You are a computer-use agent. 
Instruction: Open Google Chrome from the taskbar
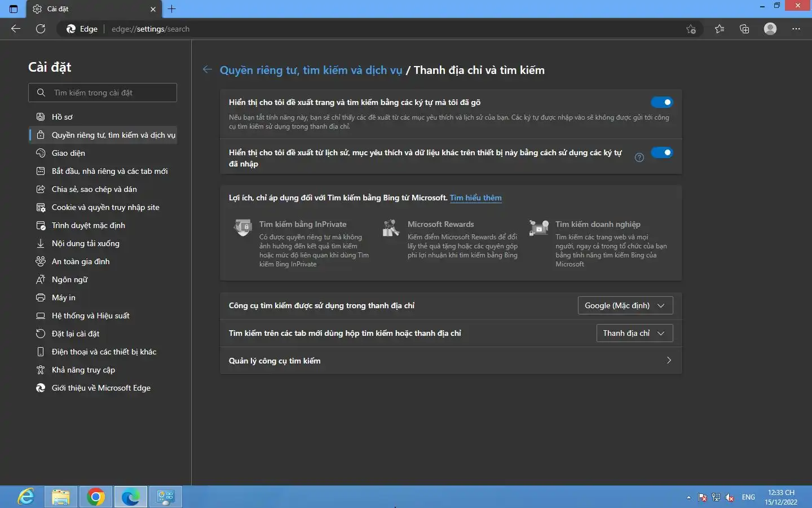[96, 497]
